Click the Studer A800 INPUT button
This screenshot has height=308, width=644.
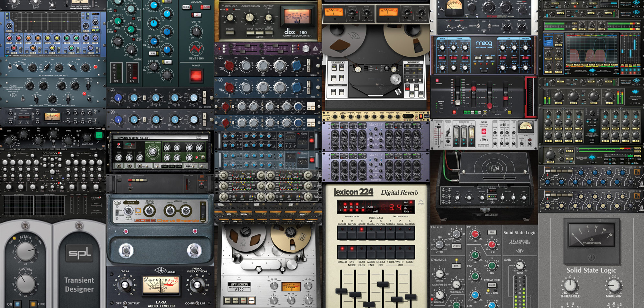click(235, 301)
